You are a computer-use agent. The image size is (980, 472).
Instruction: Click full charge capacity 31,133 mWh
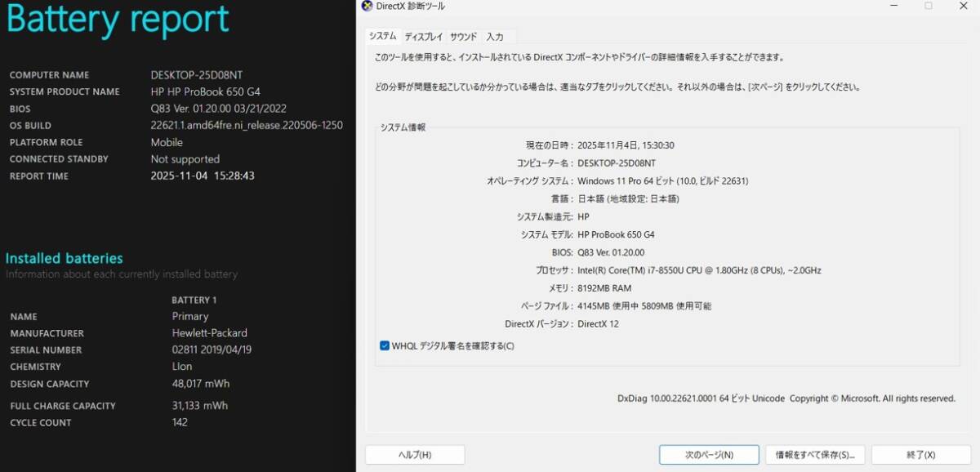tap(200, 405)
